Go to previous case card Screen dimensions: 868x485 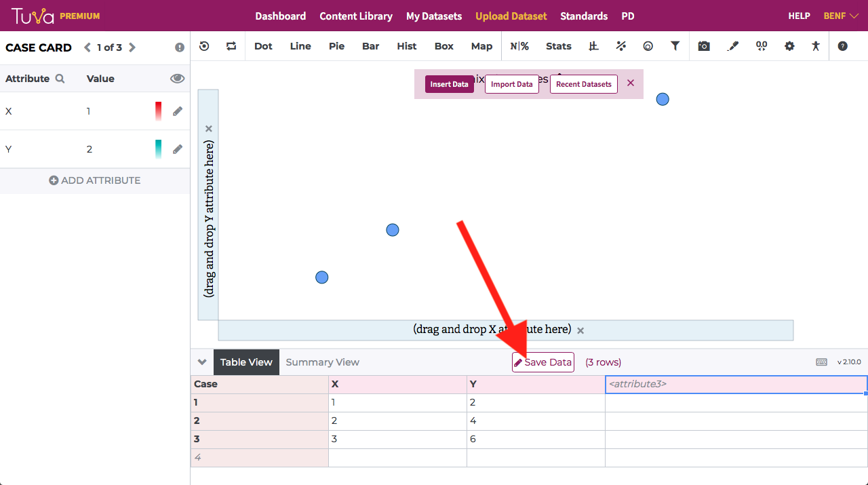pos(87,47)
